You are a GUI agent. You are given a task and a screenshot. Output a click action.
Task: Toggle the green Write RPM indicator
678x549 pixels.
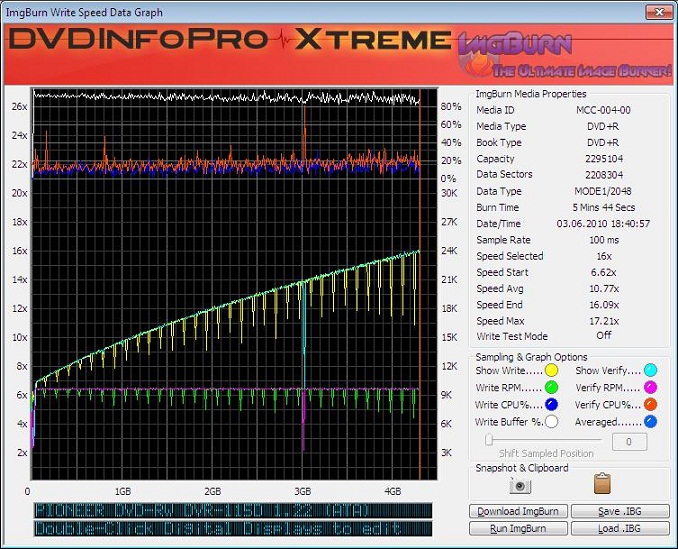coord(550,389)
